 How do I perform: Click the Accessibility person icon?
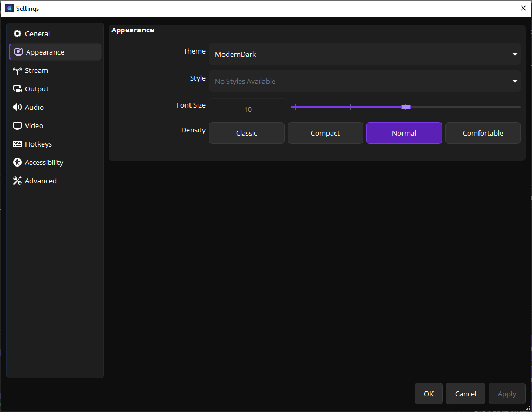pos(17,162)
